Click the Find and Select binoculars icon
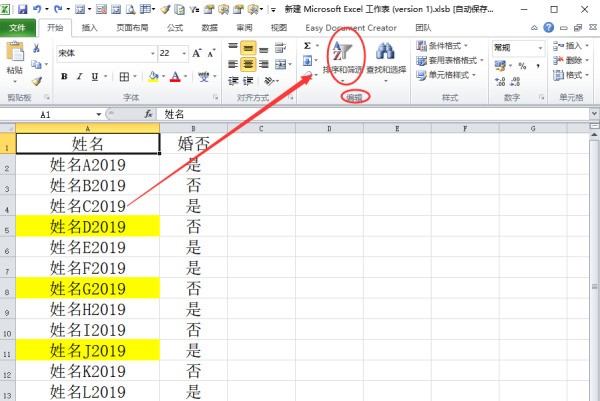 tap(385, 51)
